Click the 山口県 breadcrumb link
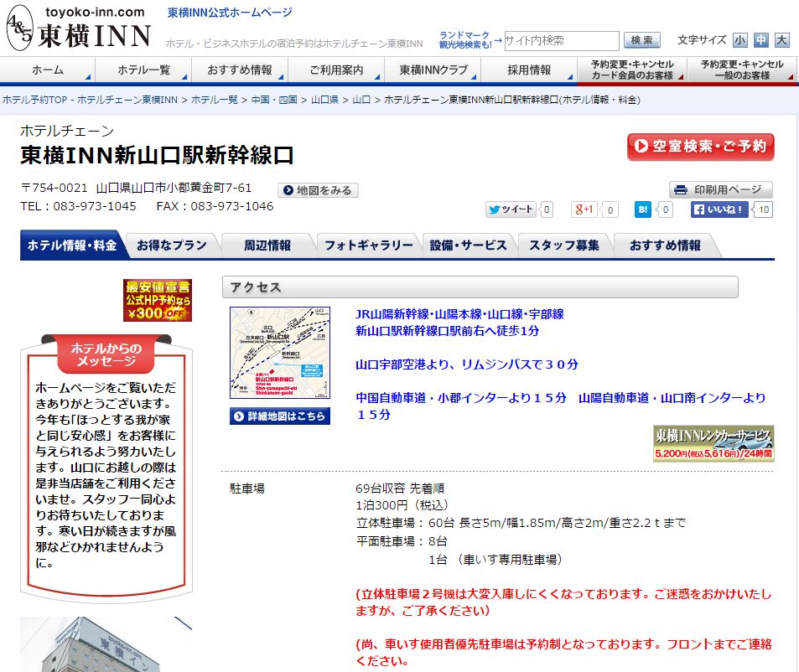The width and height of the screenshot is (799, 672). 324,100
